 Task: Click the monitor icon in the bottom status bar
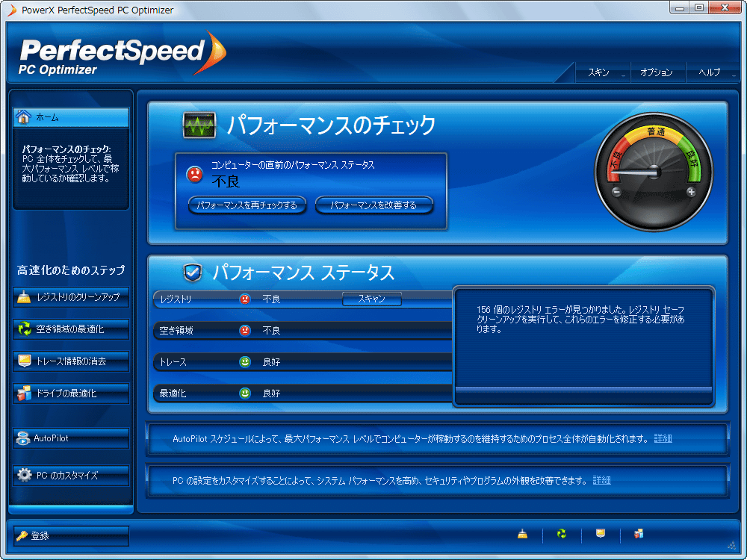pos(601,533)
